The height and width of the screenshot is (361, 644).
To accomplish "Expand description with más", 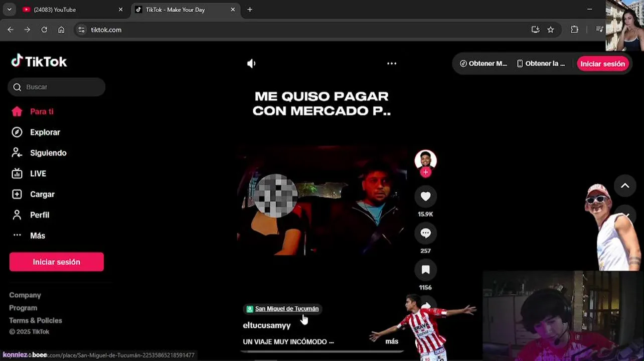I will pos(392,341).
